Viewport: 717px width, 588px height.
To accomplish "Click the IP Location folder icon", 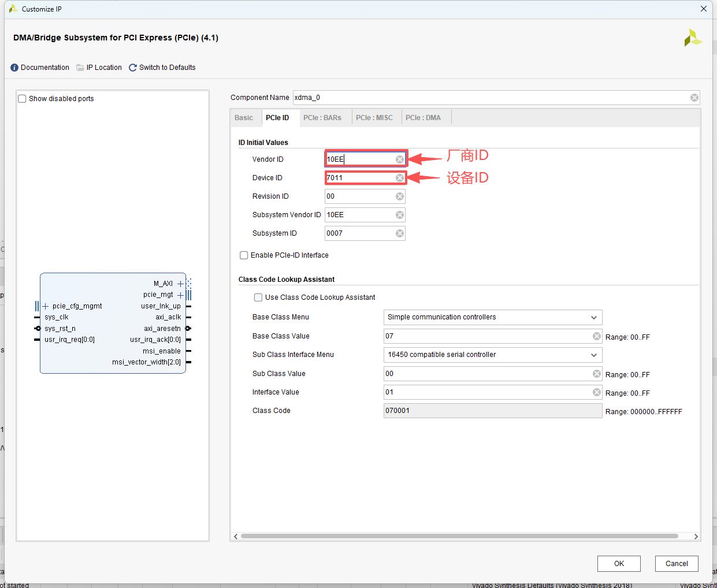I will click(80, 68).
